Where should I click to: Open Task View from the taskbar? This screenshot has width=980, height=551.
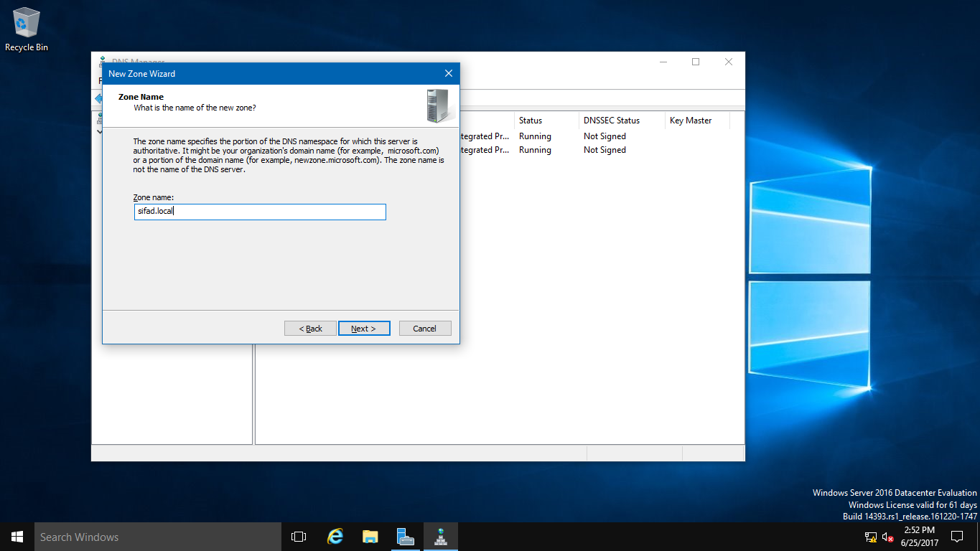pyautogui.click(x=299, y=537)
